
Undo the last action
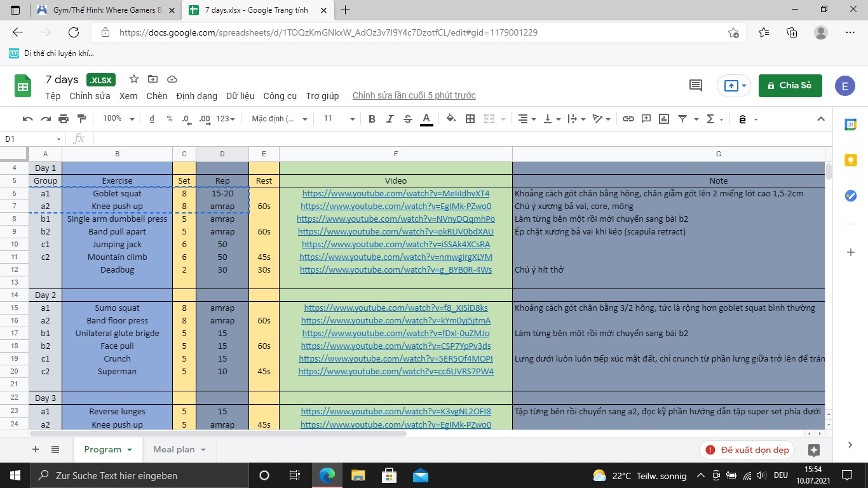pyautogui.click(x=27, y=119)
